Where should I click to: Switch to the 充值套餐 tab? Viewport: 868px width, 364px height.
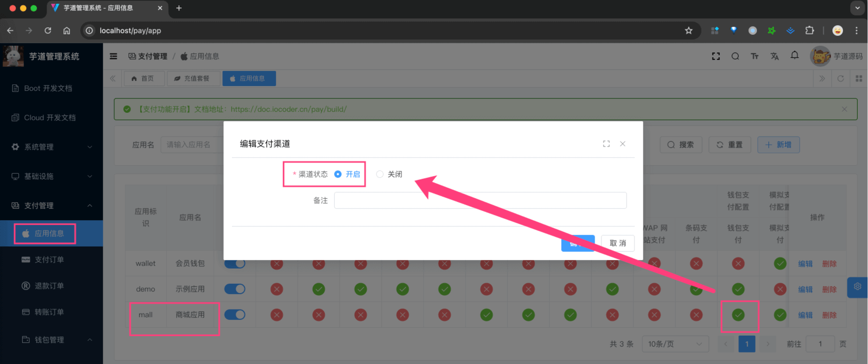pyautogui.click(x=192, y=79)
